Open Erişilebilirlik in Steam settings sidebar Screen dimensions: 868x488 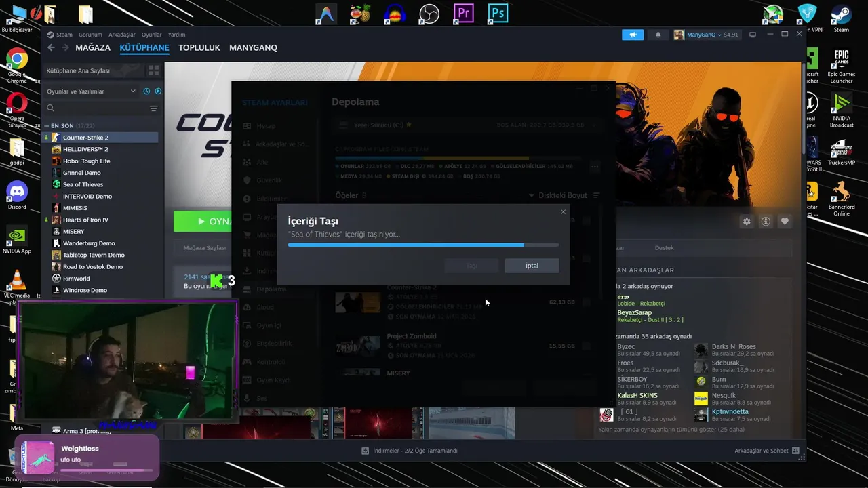coord(274,344)
